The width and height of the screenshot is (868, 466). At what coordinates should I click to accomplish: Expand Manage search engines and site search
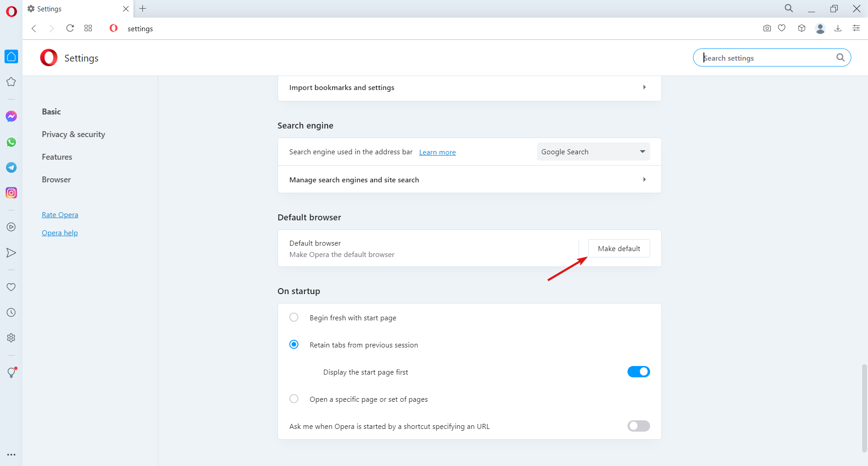click(469, 180)
